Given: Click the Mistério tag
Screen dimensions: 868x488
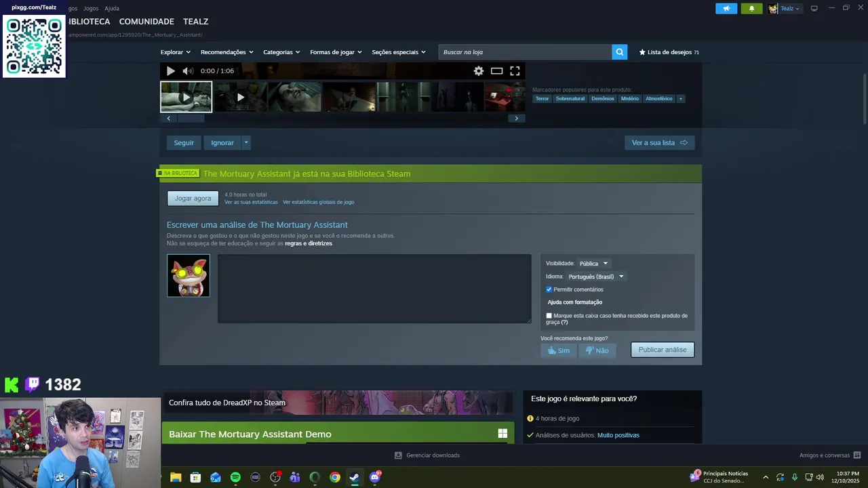Looking at the screenshot, I should coord(629,99).
